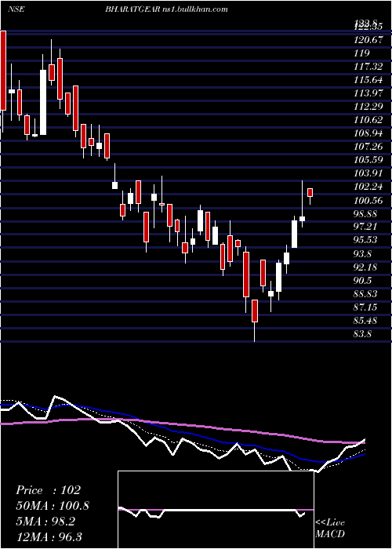Click the Price : 102 readout

(x=49, y=490)
